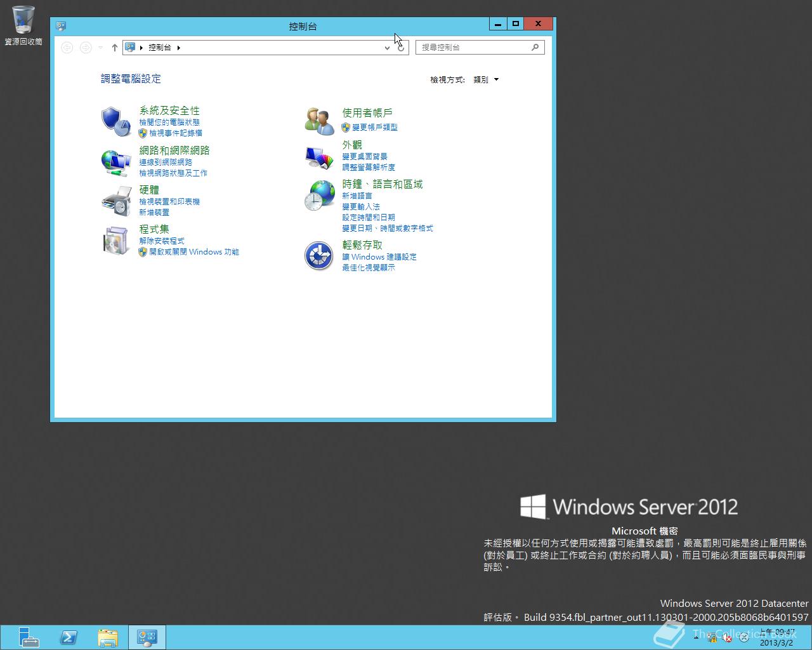This screenshot has height=650, width=812.
Task: Open the 時鐘、語言和區域 clock globe icon
Action: [x=319, y=196]
